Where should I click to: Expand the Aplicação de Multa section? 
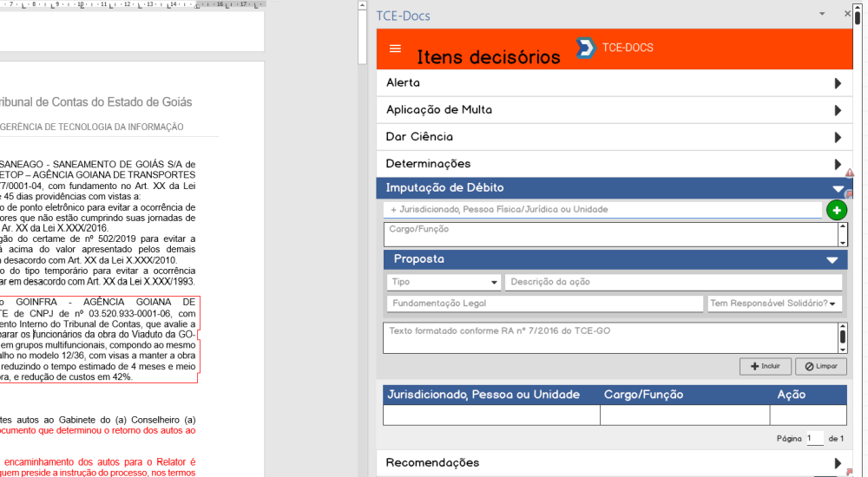click(x=838, y=110)
